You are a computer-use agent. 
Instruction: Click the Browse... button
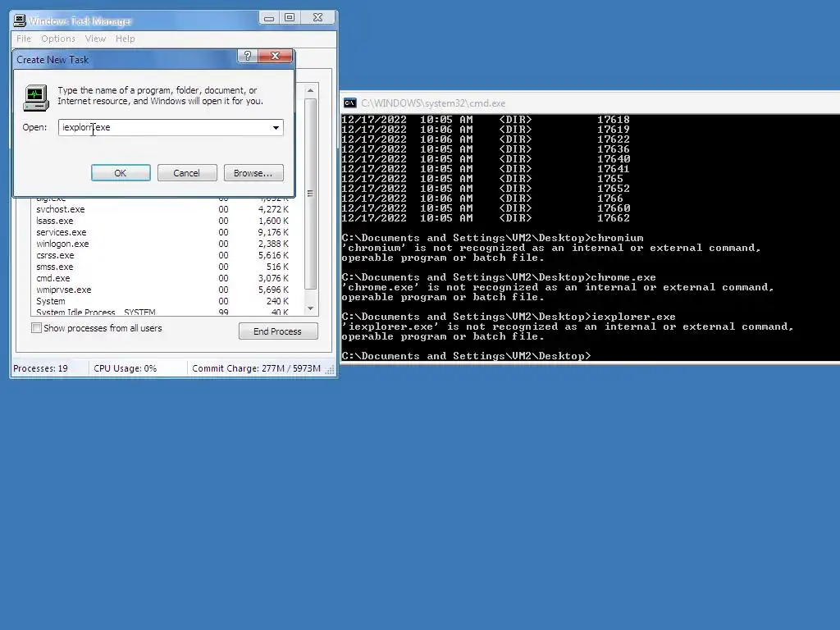point(253,173)
